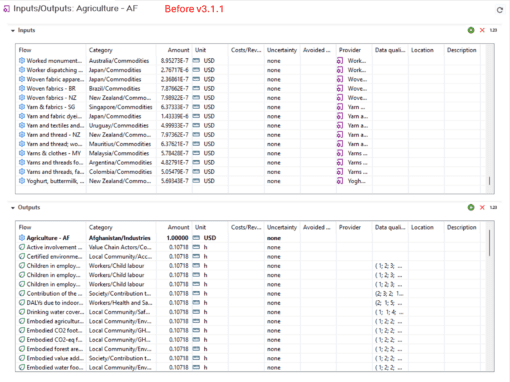This screenshot has width=510, height=382.
Task: Click unit icon of Agriculture - AF row
Action: (x=197, y=238)
